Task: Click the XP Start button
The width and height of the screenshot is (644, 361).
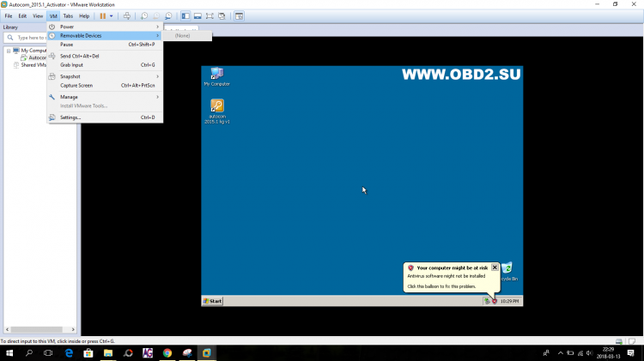Action: click(x=212, y=301)
